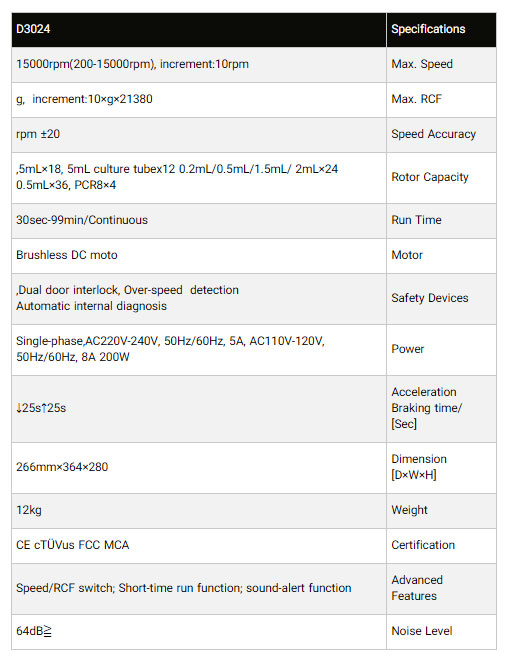Select the Max. RCF label
This screenshot has width=511, height=663.
tap(416, 99)
